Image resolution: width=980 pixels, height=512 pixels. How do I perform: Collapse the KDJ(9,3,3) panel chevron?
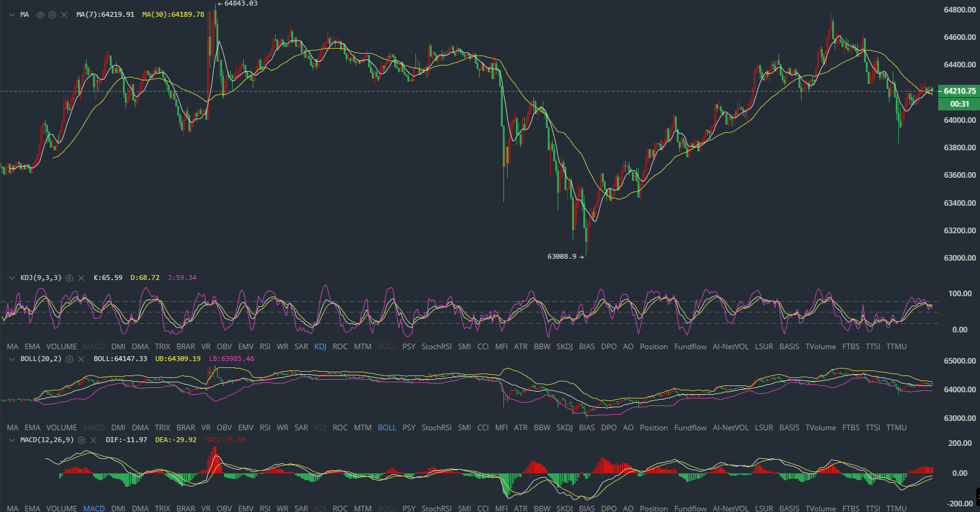click(x=12, y=278)
